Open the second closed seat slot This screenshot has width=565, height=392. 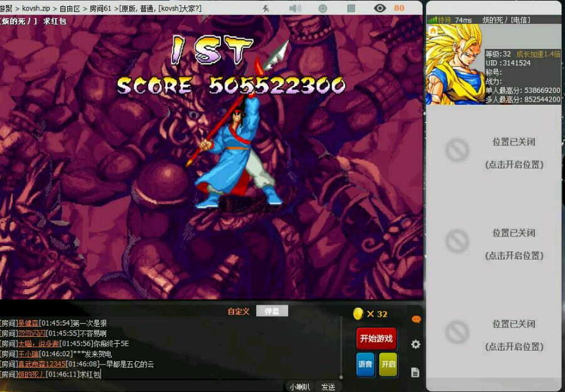tap(514, 244)
